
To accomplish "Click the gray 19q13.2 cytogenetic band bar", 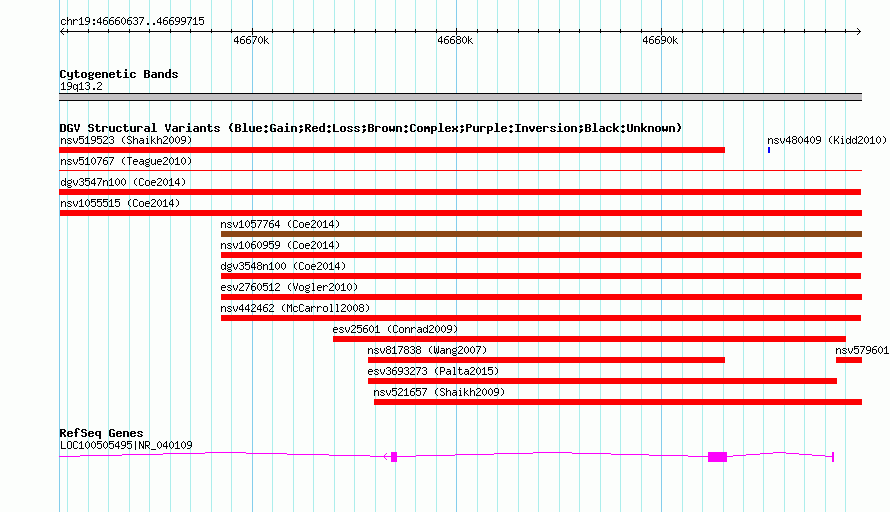I will tap(460, 97).
